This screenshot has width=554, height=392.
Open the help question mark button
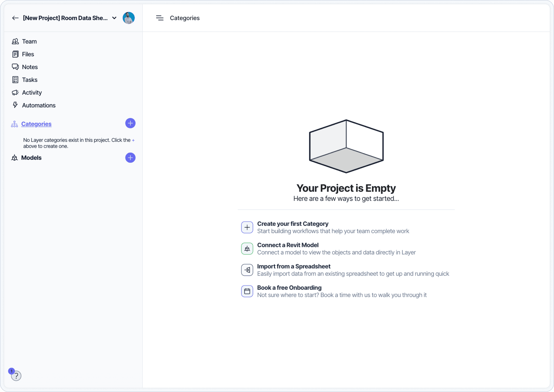[x=16, y=376]
